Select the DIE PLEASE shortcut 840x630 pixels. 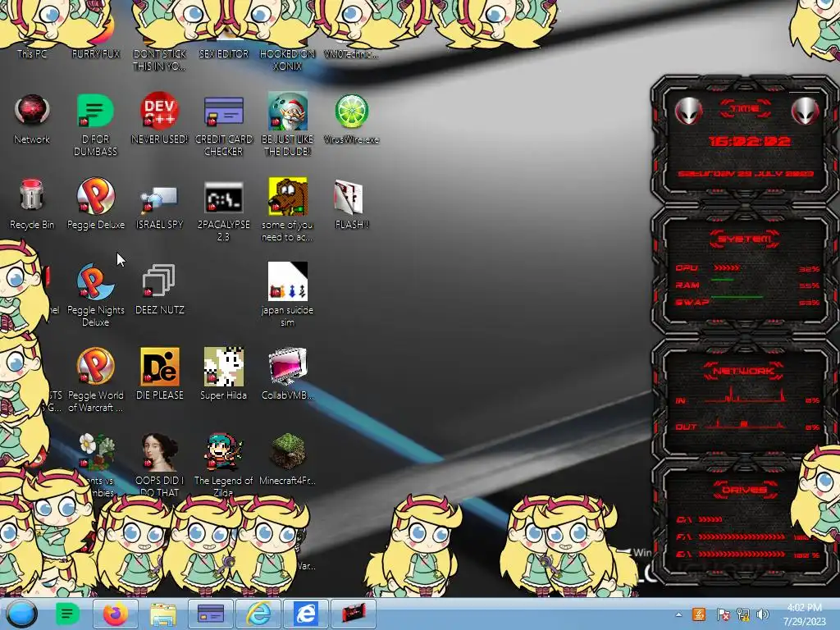(x=160, y=374)
